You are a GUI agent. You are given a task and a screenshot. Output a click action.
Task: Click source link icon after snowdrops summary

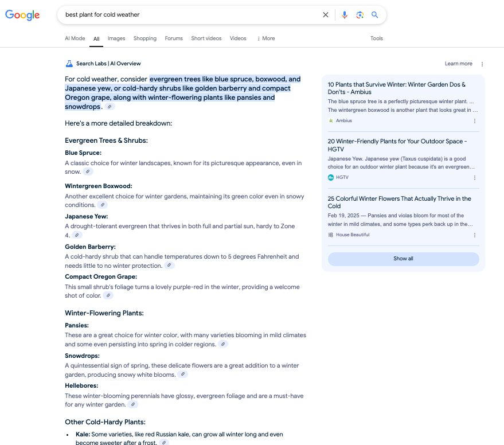[110, 107]
